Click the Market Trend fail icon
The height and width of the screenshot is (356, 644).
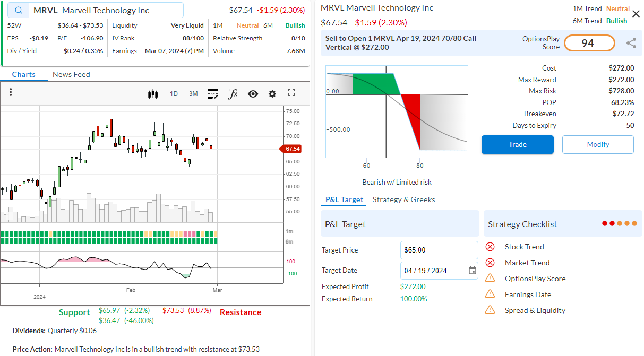point(490,263)
